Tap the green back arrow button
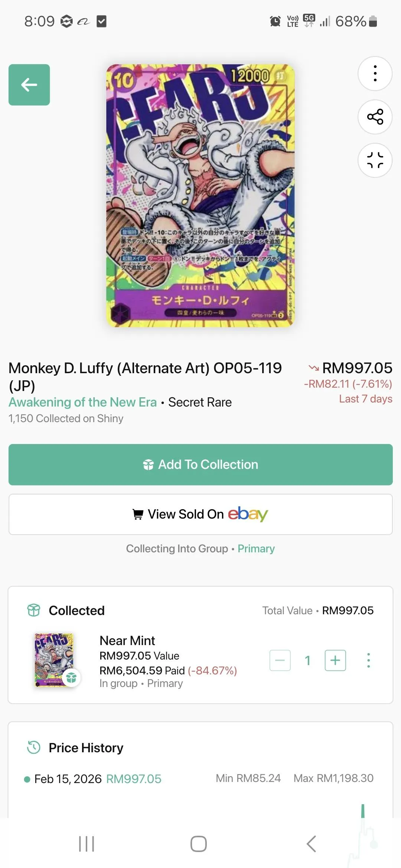Image resolution: width=401 pixels, height=868 pixels. coord(29,85)
